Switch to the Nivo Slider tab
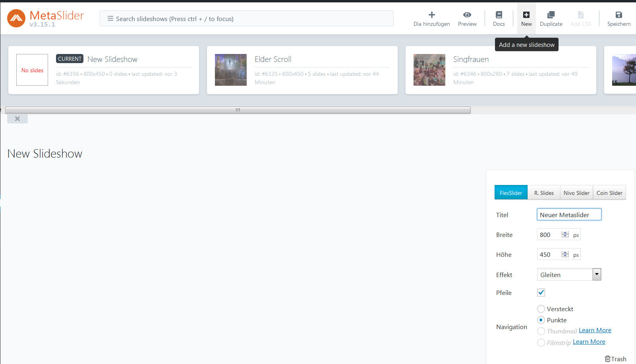This screenshot has width=636, height=364. pyautogui.click(x=576, y=193)
